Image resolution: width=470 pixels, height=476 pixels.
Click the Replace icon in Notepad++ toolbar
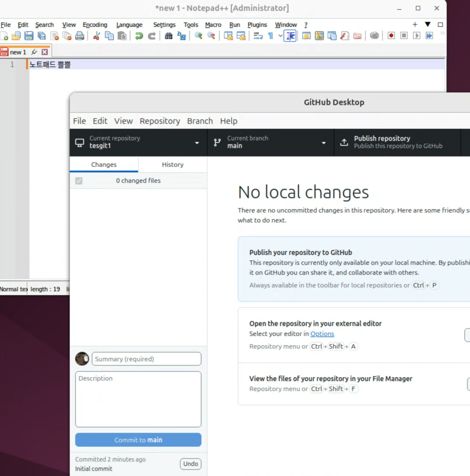(182, 36)
